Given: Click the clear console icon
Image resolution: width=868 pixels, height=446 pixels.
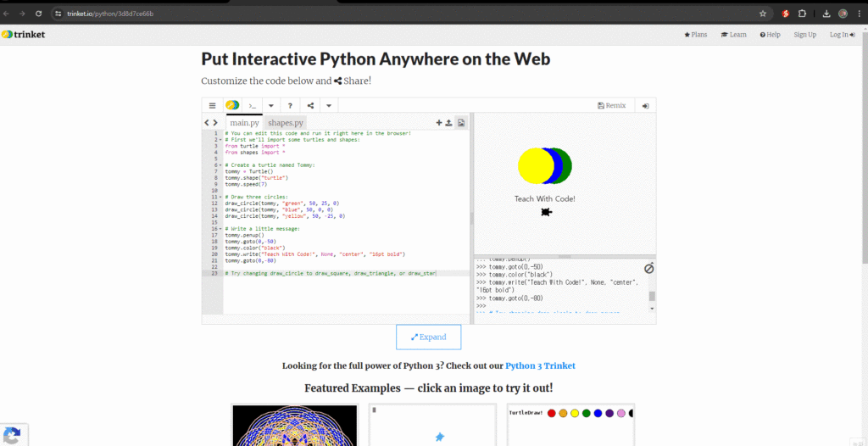Looking at the screenshot, I should click(648, 268).
